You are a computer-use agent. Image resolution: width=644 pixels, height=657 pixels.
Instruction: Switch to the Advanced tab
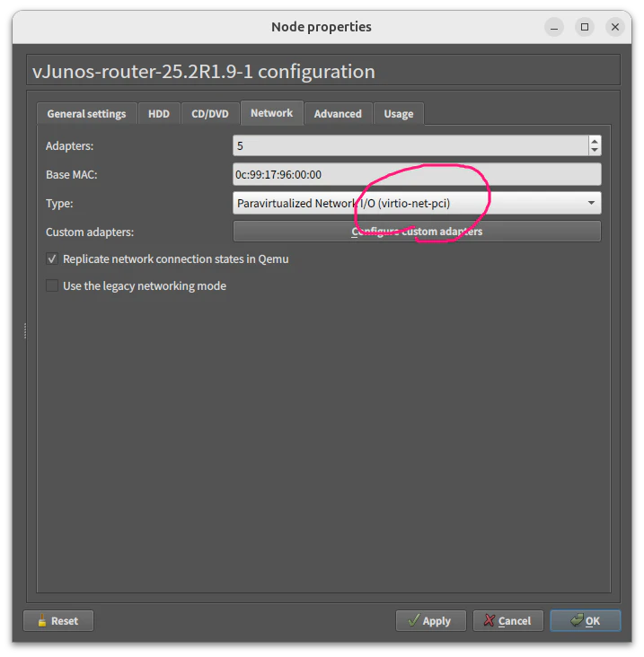pyautogui.click(x=338, y=114)
